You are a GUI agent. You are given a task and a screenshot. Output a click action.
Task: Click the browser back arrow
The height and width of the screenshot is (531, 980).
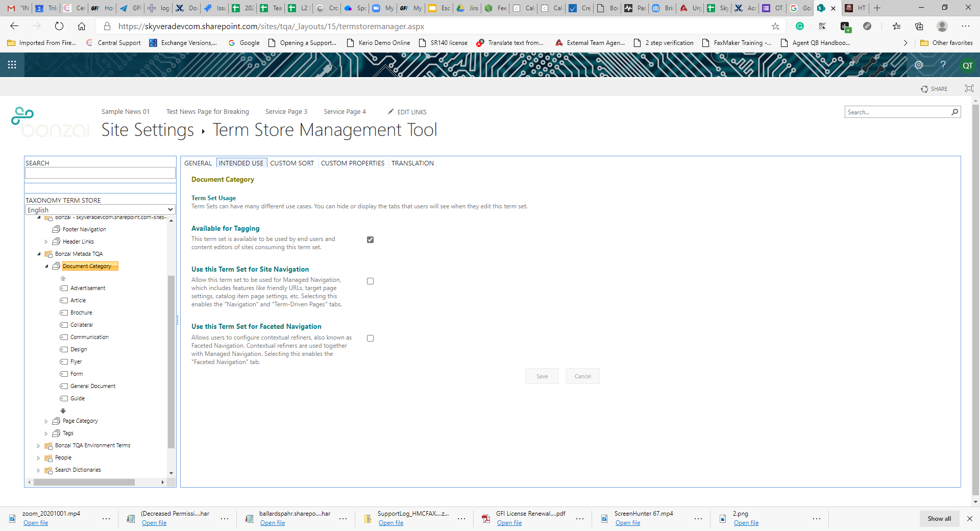click(14, 26)
